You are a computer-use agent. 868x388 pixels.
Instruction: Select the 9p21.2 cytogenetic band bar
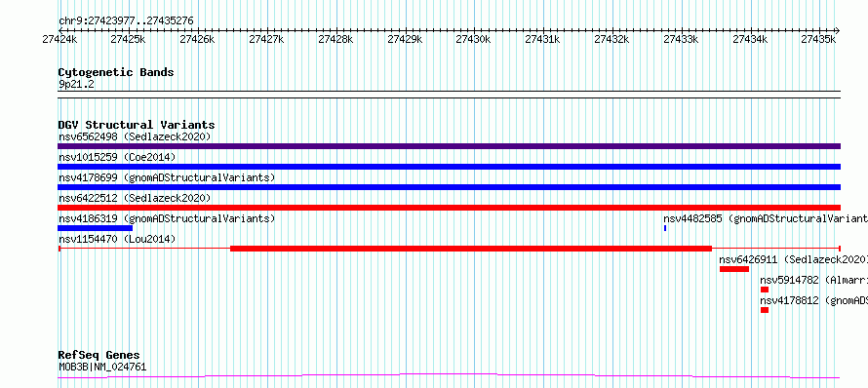[x=449, y=95]
